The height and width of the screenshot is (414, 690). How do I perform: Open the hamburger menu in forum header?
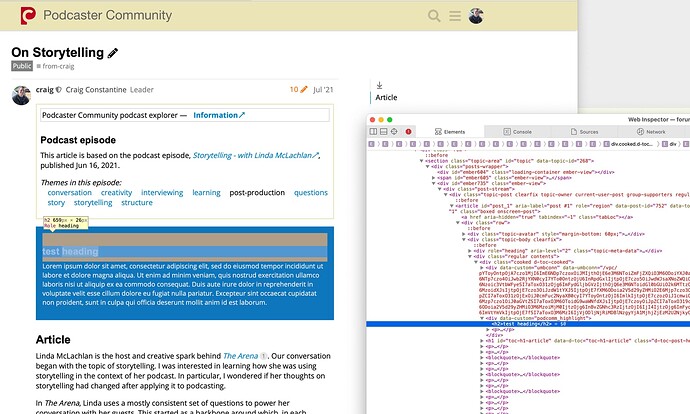tap(455, 16)
